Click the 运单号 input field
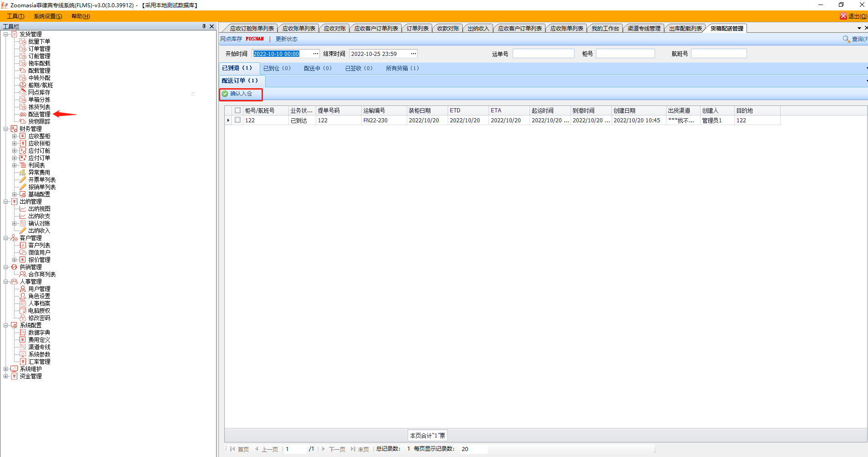 [x=543, y=54]
